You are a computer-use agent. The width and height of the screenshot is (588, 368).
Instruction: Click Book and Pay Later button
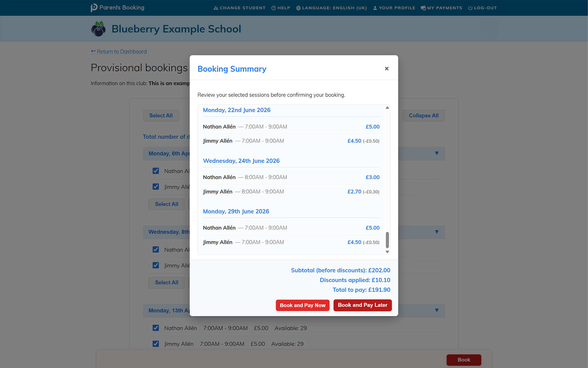coord(363,305)
